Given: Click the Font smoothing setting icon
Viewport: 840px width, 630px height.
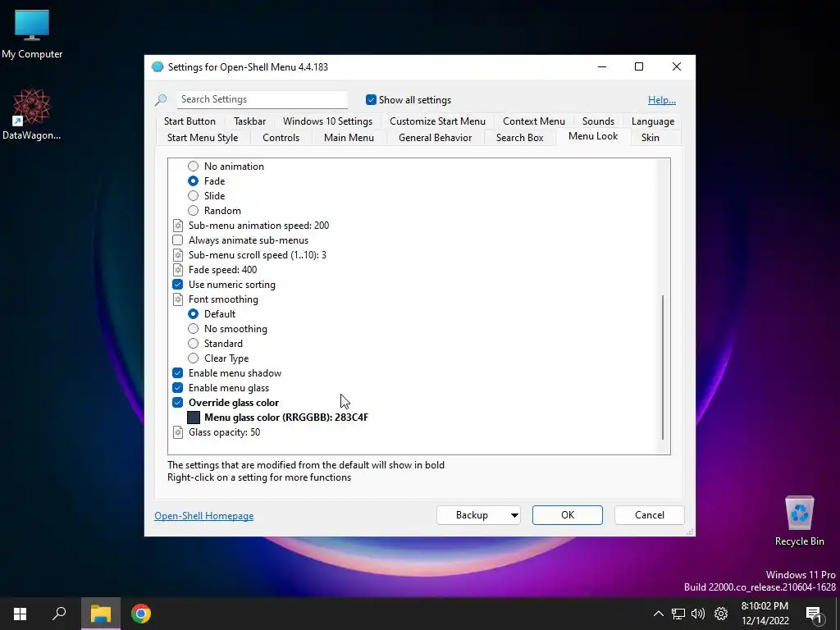Looking at the screenshot, I should (x=178, y=299).
